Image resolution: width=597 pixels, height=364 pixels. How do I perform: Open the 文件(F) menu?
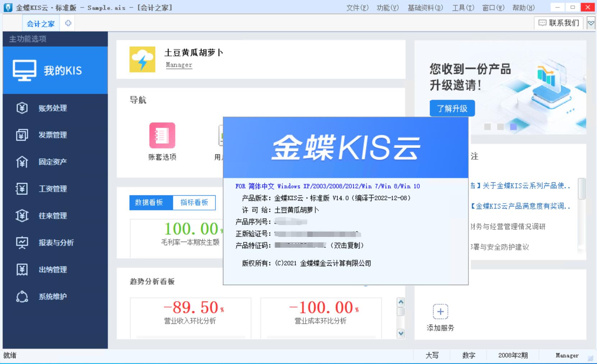[x=357, y=8]
